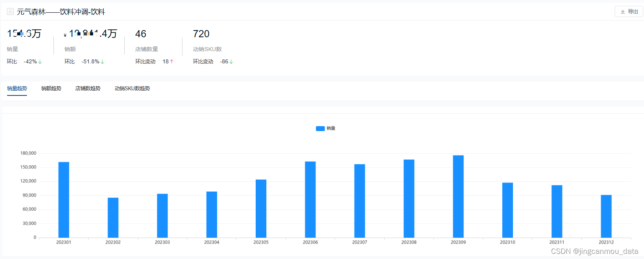Image resolution: width=644 pixels, height=259 pixels.
Task: Click the 202306 sales bar
Action: [x=310, y=200]
